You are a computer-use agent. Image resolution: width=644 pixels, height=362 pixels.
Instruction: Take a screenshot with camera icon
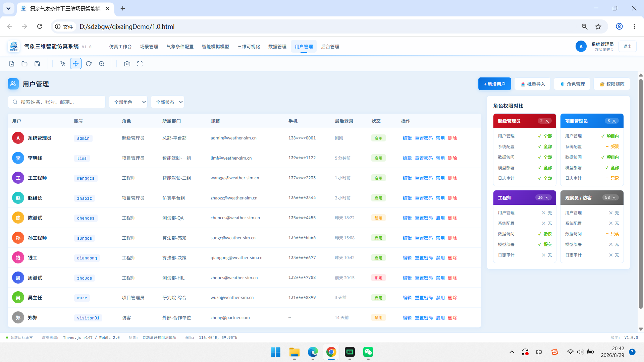point(127,64)
